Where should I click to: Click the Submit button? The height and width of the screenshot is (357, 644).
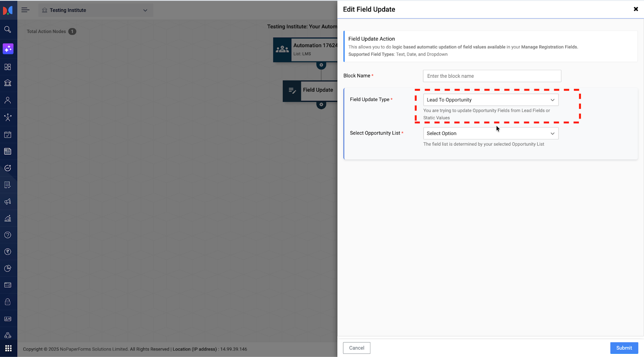[x=624, y=348]
